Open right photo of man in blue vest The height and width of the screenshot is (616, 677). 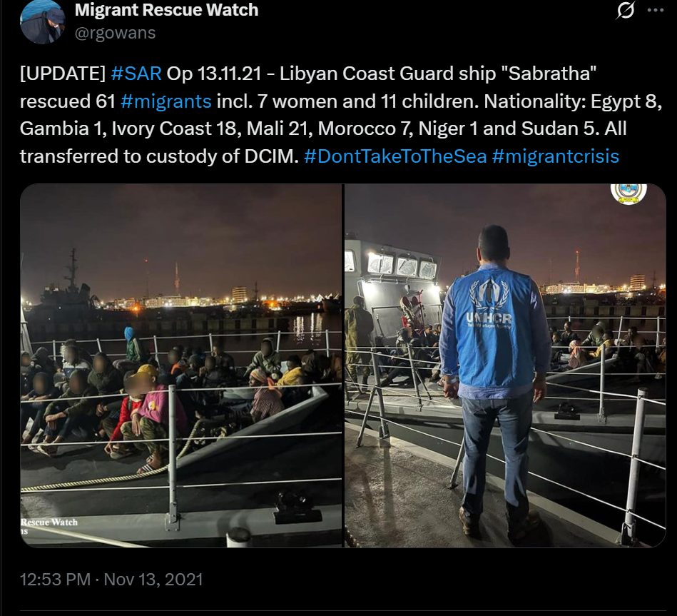pos(505,365)
